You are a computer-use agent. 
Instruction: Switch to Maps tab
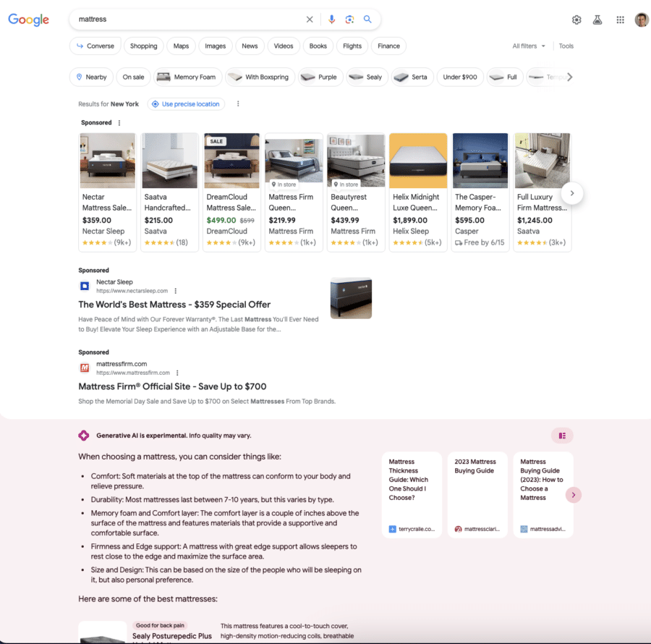click(x=181, y=46)
